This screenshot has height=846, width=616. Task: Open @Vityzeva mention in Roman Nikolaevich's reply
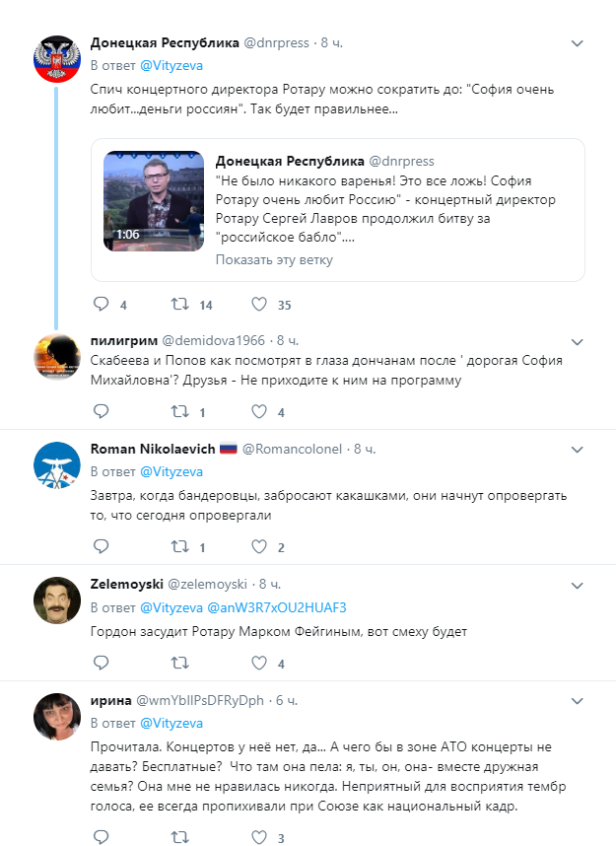[171, 471]
